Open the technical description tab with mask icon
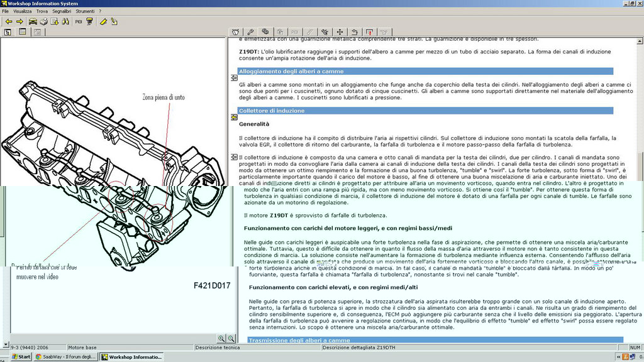This screenshot has height=362, width=644. tap(235, 32)
